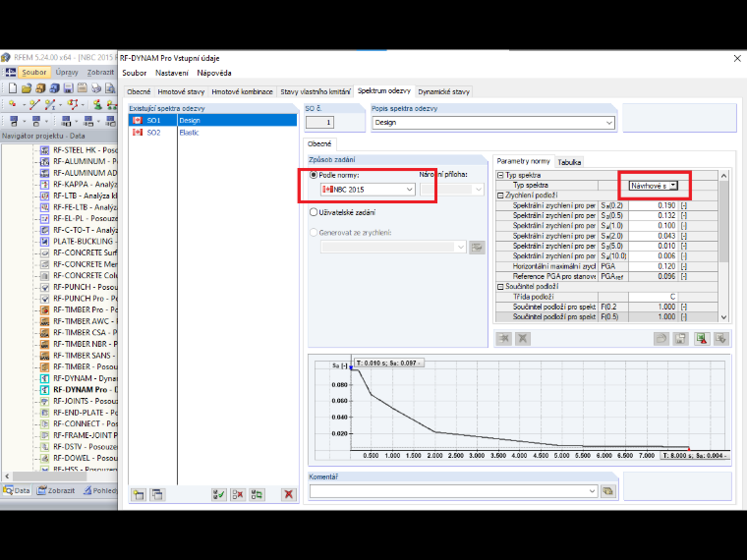Select the 'Uživatelské zadání' radio button
The width and height of the screenshot is (747, 560).
coord(314,212)
